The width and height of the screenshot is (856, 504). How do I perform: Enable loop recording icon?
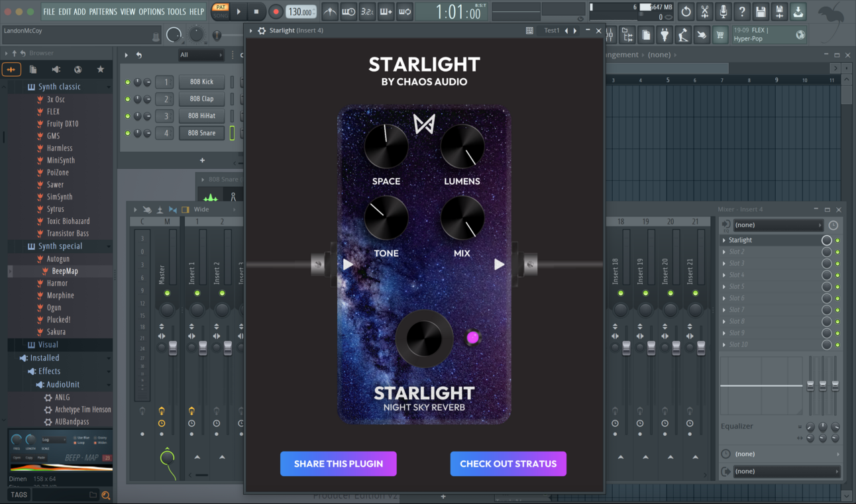coord(404,11)
